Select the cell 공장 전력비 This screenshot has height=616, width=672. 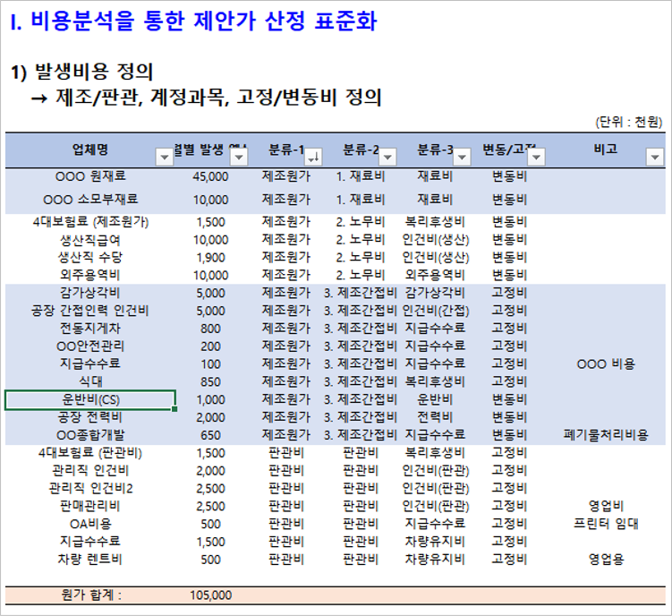[90, 417]
